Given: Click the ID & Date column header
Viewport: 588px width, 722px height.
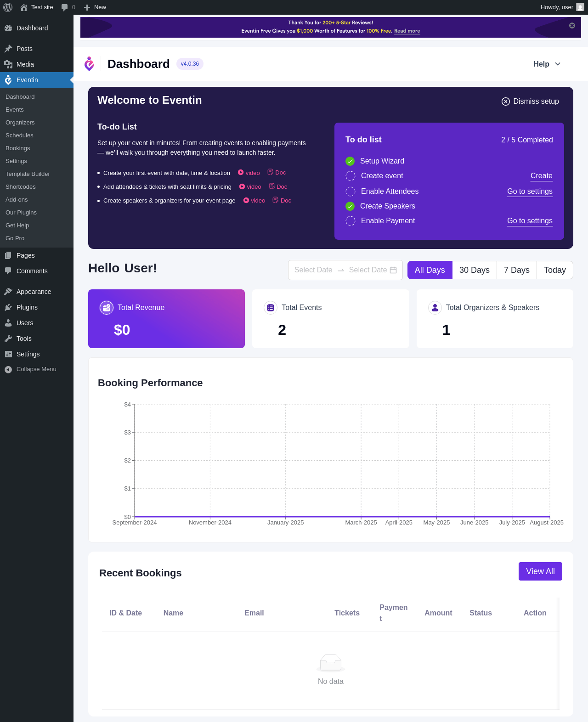Looking at the screenshot, I should pos(125,613).
